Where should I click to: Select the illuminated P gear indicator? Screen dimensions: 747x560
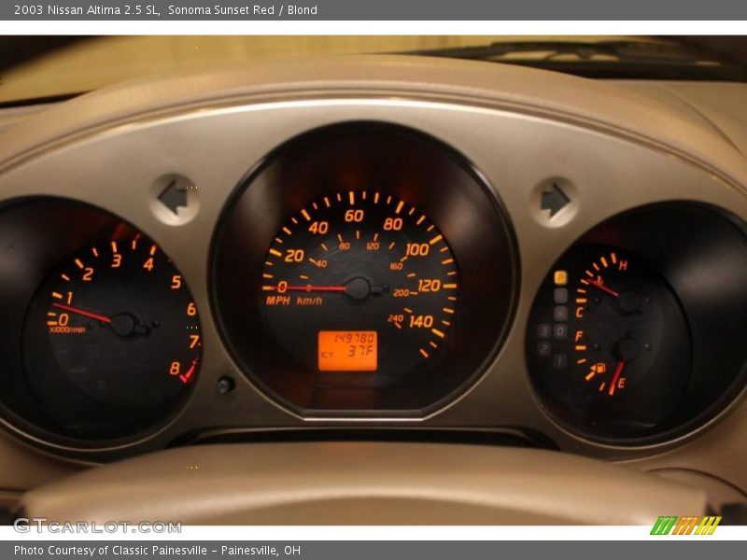(561, 277)
